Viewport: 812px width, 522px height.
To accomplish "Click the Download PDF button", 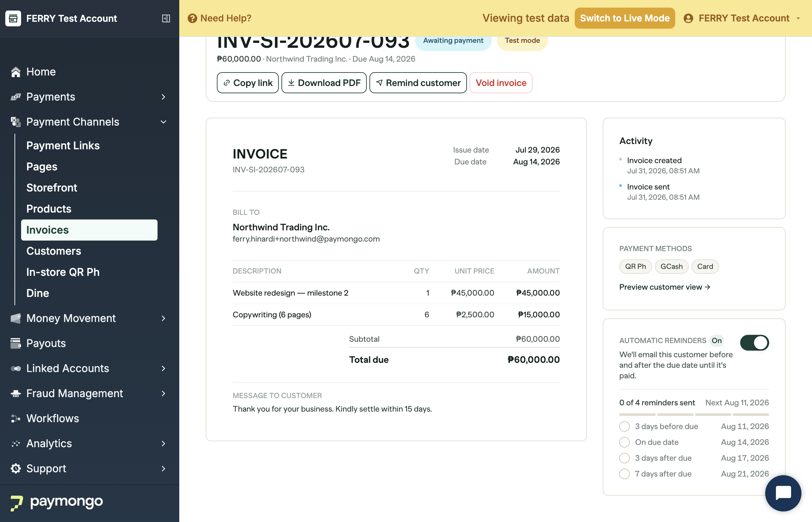I will pyautogui.click(x=324, y=83).
